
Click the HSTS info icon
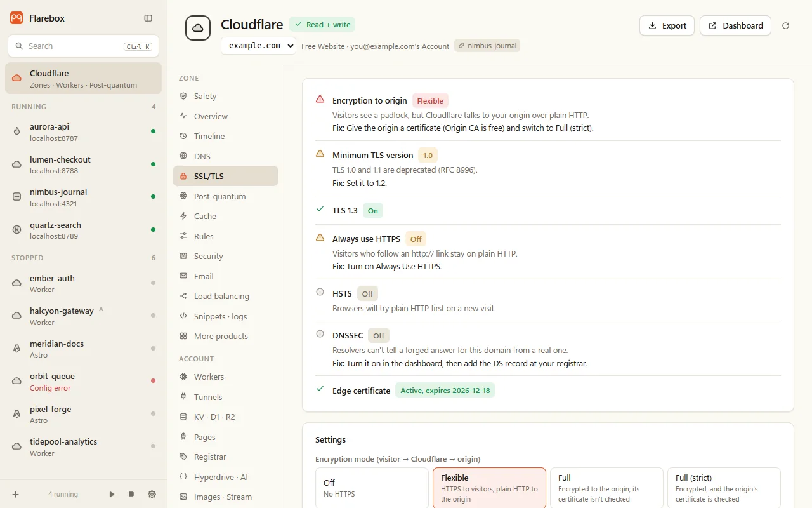coord(320,292)
